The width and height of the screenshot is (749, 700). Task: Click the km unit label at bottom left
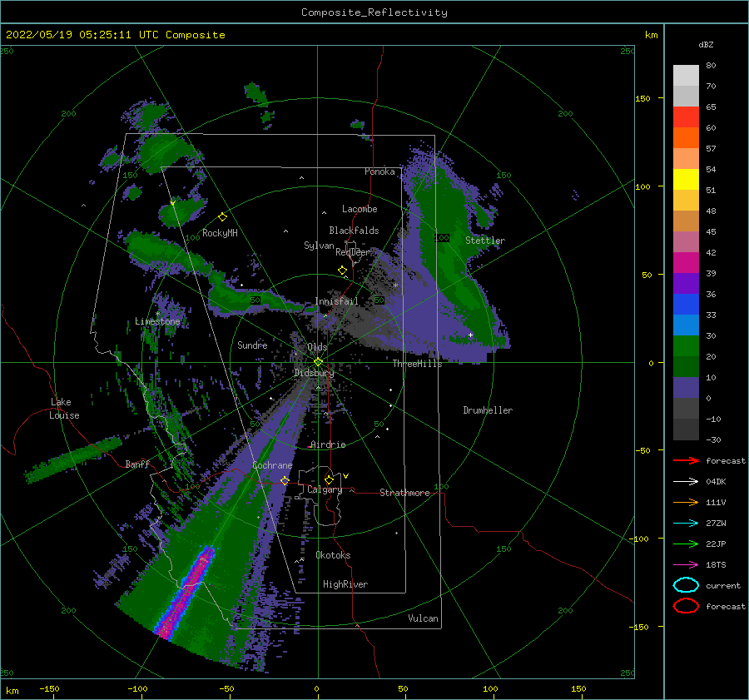12,691
